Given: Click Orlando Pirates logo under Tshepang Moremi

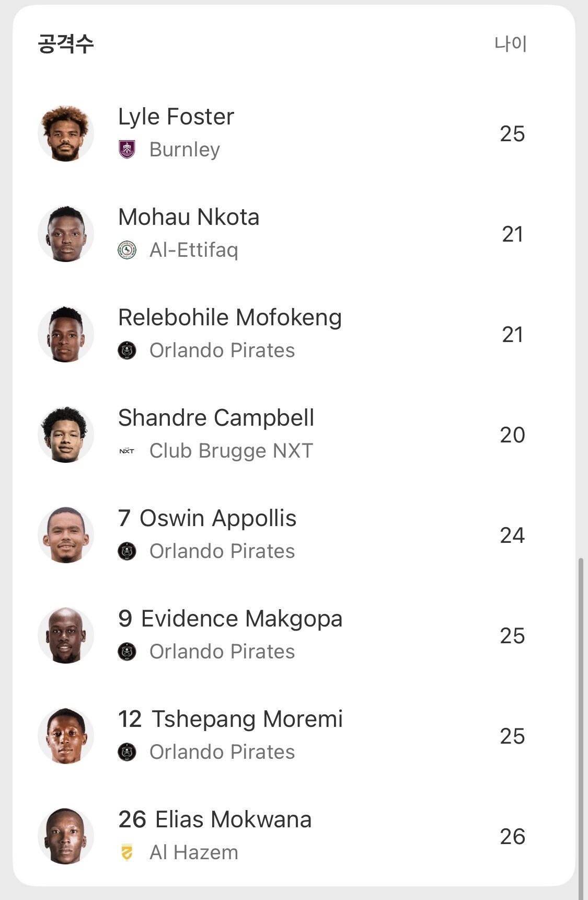Looking at the screenshot, I should [x=127, y=752].
